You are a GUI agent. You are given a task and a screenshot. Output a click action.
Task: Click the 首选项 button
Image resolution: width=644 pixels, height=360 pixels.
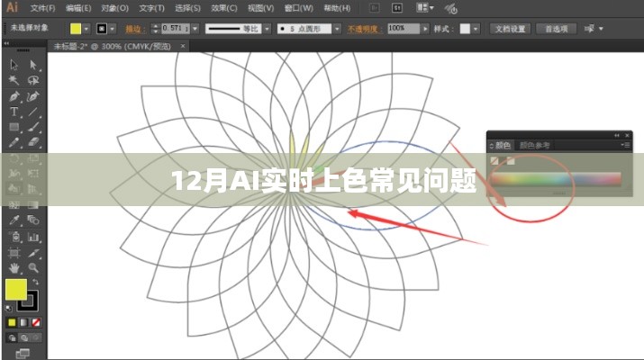coord(555,29)
